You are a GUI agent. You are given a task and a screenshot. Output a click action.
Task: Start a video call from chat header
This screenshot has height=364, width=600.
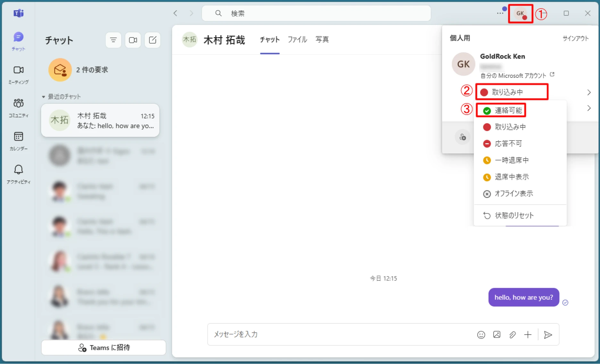click(133, 40)
